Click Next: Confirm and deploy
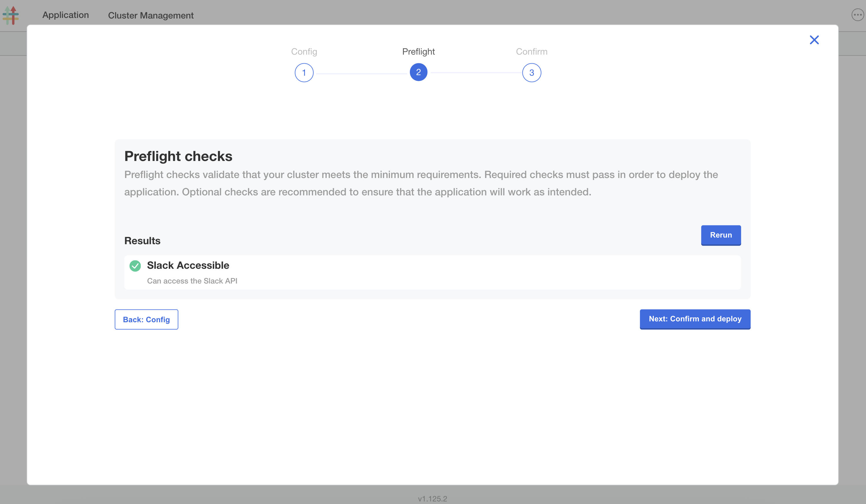The height and width of the screenshot is (504, 866). (x=695, y=319)
